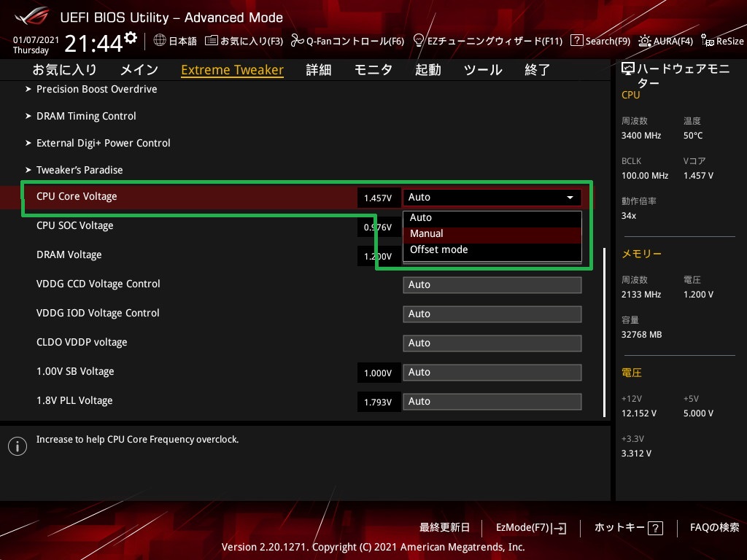Click the Search question mark icon
Image resolution: width=747 pixels, height=560 pixels.
[576, 41]
